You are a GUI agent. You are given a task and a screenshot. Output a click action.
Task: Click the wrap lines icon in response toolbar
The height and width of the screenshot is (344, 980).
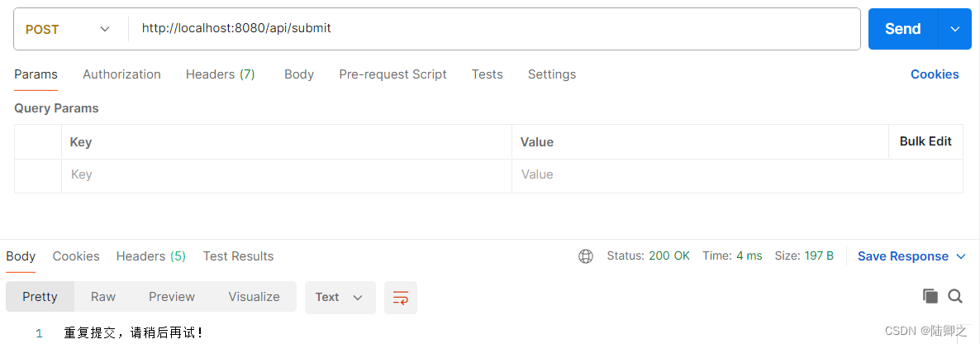click(401, 297)
